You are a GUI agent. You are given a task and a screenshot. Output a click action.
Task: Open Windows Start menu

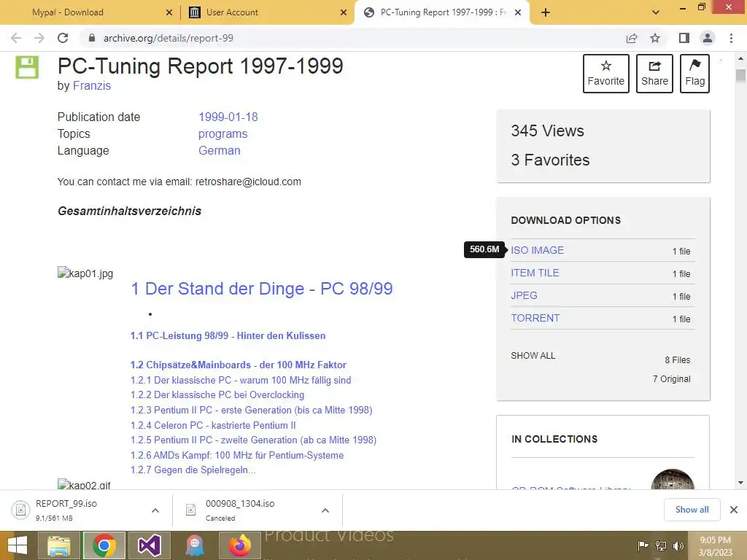point(18,545)
